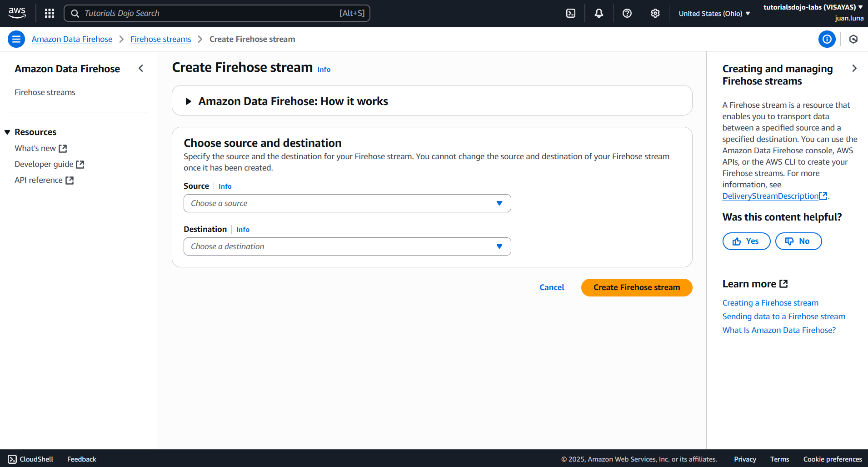Select Firehose streams in the sidebar
This screenshot has width=868, height=467.
click(x=45, y=92)
